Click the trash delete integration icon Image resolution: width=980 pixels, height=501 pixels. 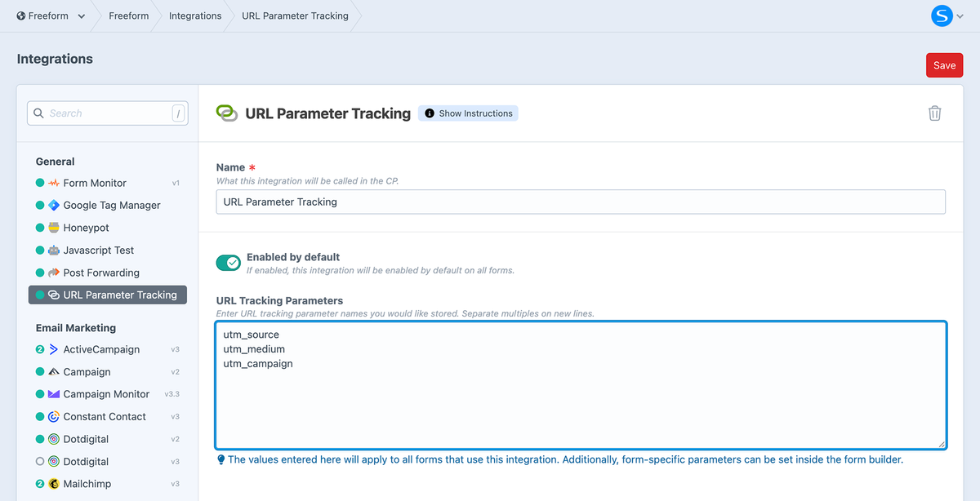coord(935,113)
